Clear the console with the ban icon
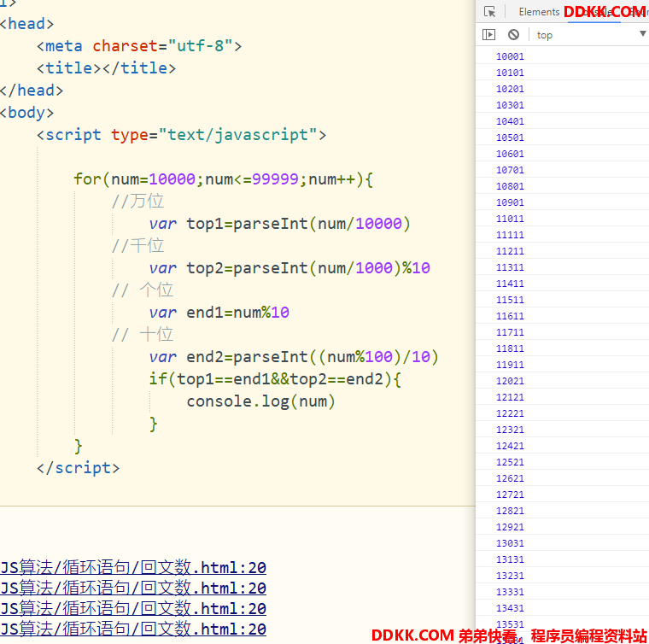 click(514, 35)
